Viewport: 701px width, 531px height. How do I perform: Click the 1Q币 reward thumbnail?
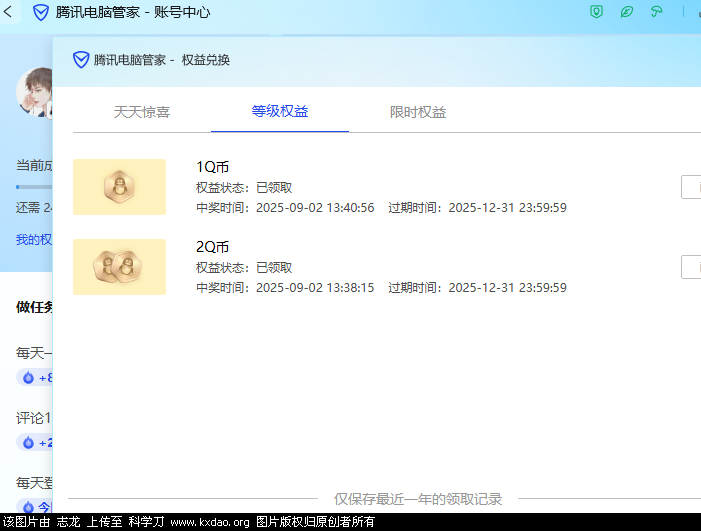coord(119,187)
